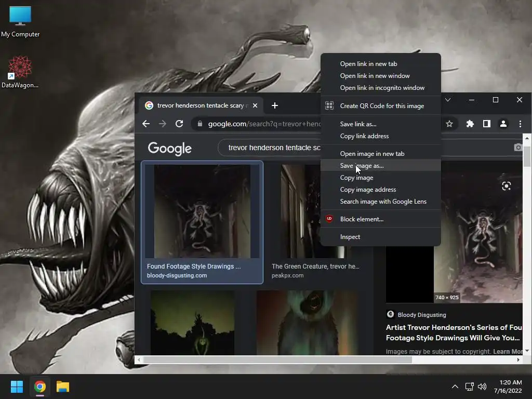Open the Windows Start button

(x=17, y=387)
